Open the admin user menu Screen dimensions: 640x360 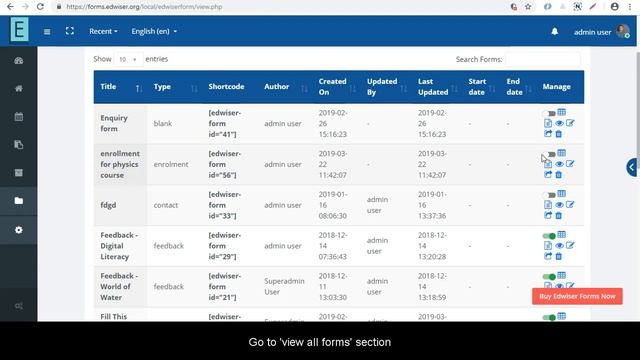coord(601,32)
